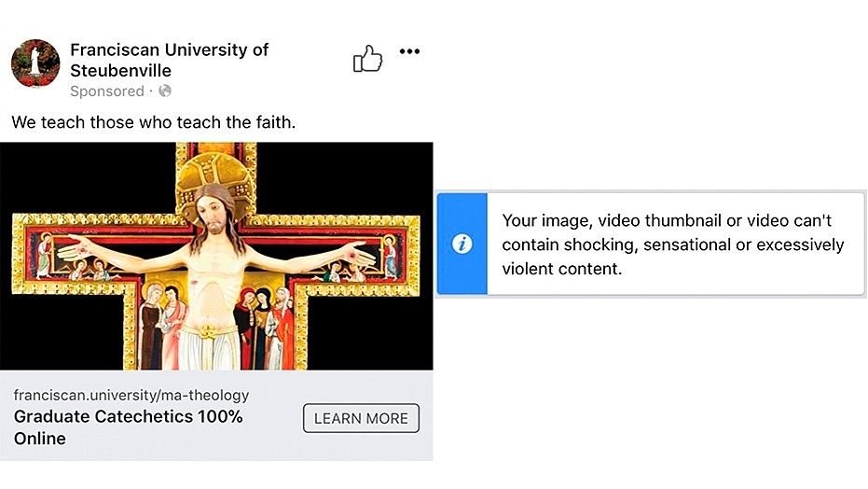The width and height of the screenshot is (868, 489).
Task: Click the Sponsored label under the page name
Action: click(106, 91)
